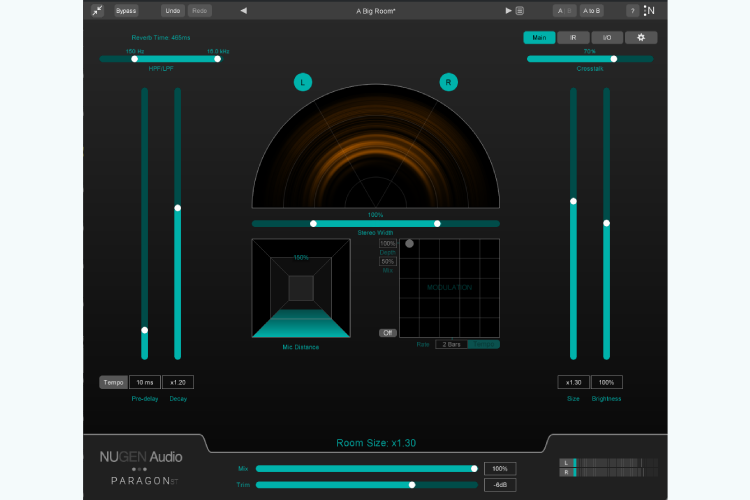Viewport: 750px width, 500px height.
Task: Toggle the modulation rate Tempo button
Action: (x=484, y=344)
